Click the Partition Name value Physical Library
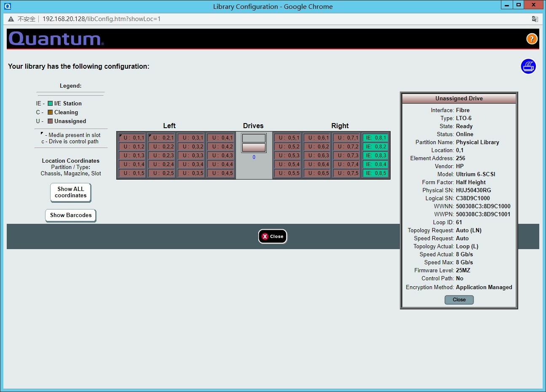The height and width of the screenshot is (392, 546). [x=477, y=142]
